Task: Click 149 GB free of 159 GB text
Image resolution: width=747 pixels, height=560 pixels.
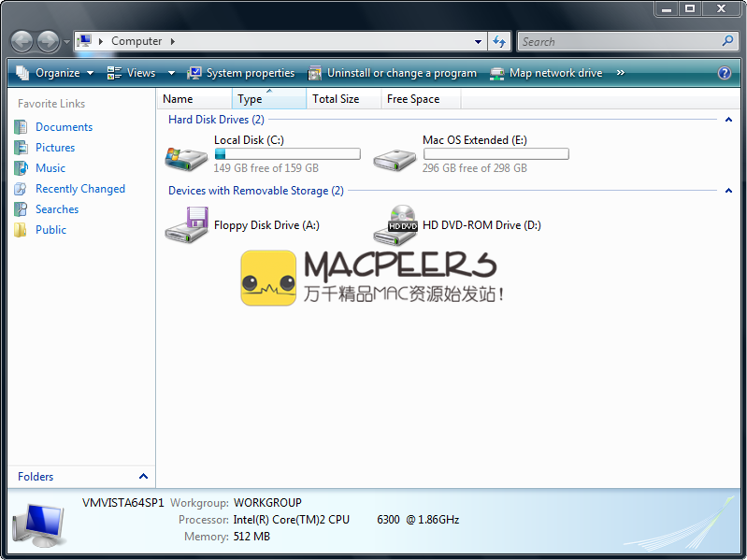Action: (266, 168)
